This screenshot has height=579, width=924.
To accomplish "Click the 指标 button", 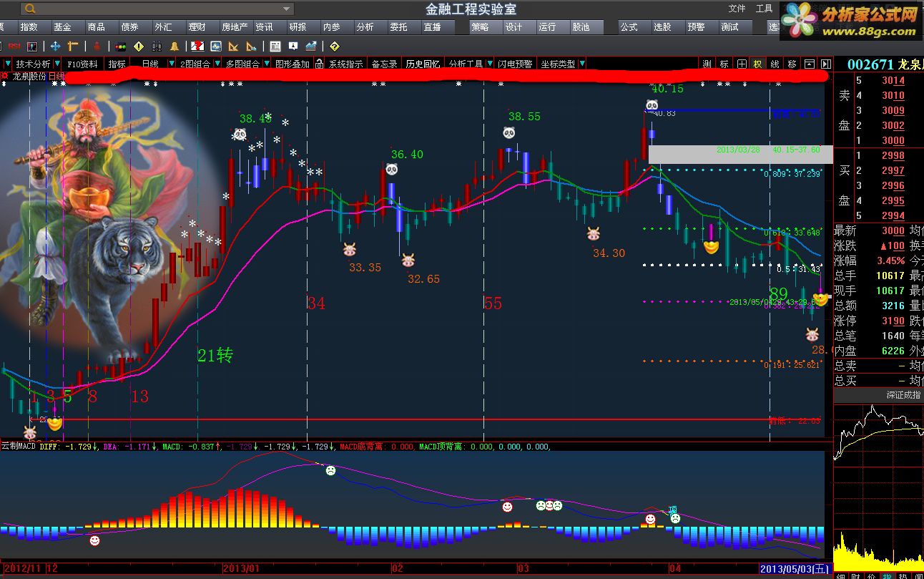I will click(x=117, y=64).
